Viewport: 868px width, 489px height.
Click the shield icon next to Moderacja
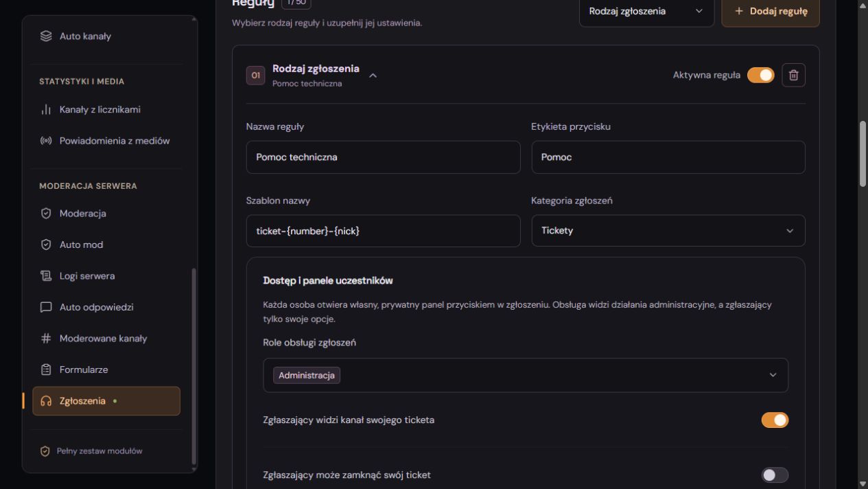(47, 214)
